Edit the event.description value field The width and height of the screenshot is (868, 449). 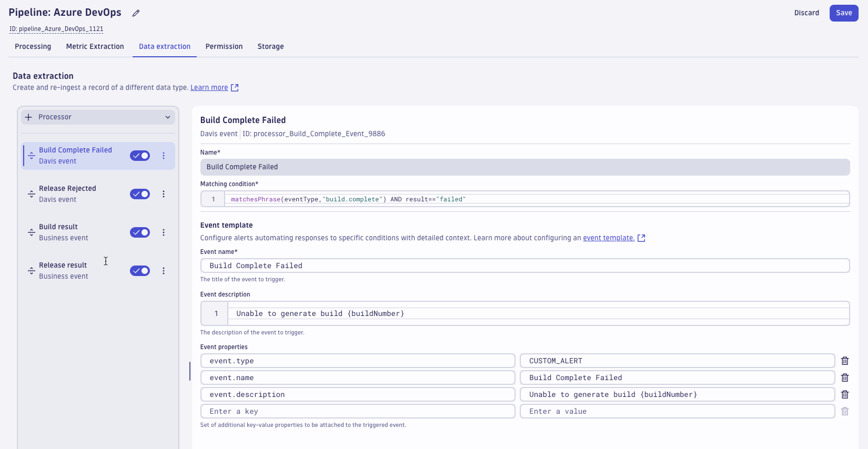[678, 394]
